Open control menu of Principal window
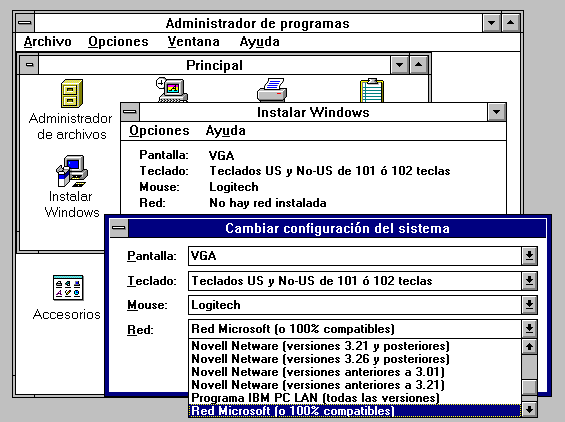 click(30, 65)
